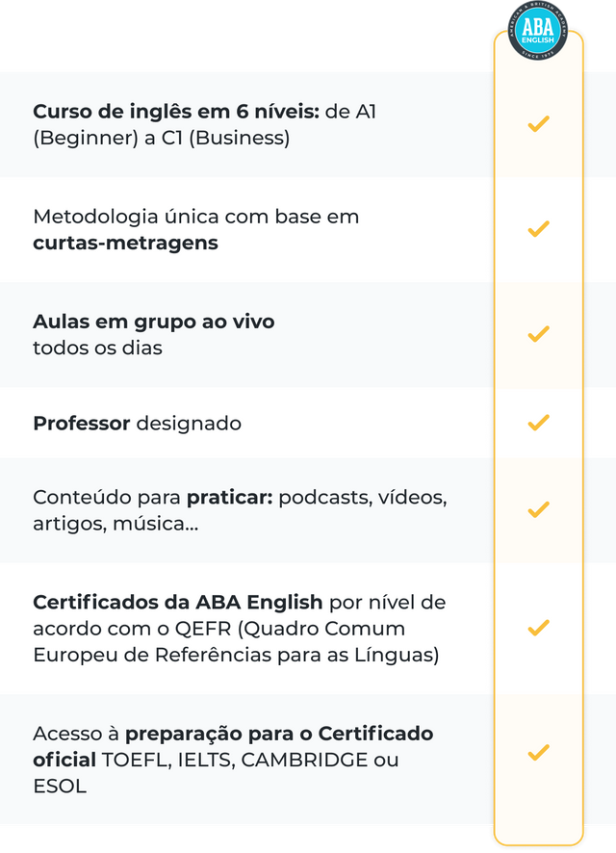Click the 'todos os dias' text
The image size is (616, 853).
click(x=98, y=348)
